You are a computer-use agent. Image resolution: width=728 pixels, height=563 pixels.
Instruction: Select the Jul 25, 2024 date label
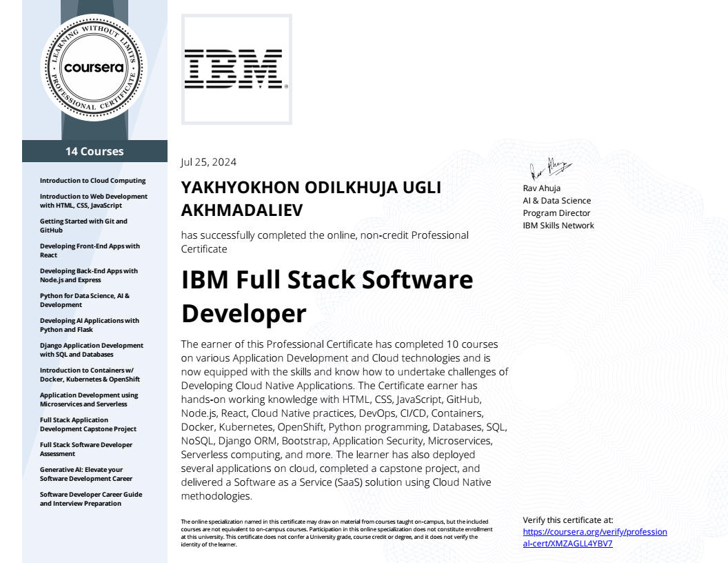208,162
